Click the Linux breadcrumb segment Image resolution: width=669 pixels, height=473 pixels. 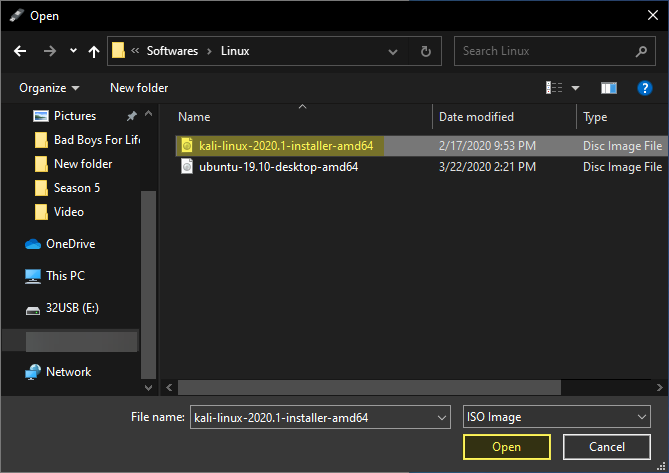[x=235, y=51]
